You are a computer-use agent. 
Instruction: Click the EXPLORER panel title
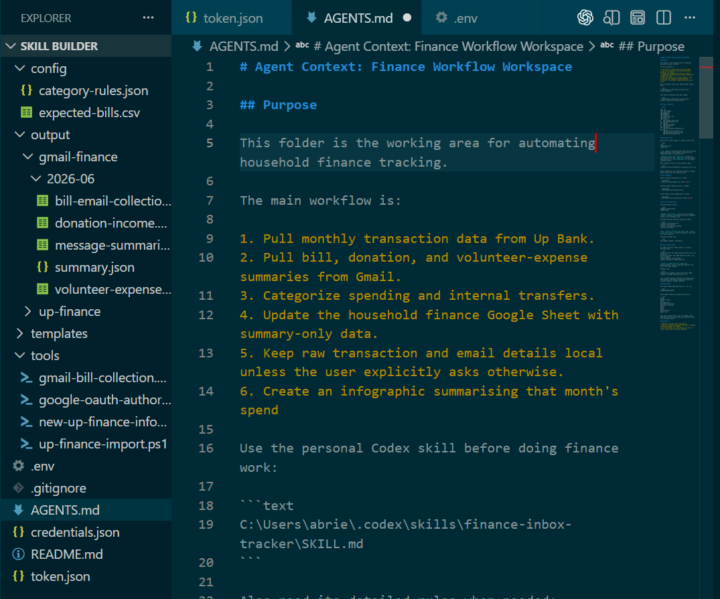[x=46, y=18]
